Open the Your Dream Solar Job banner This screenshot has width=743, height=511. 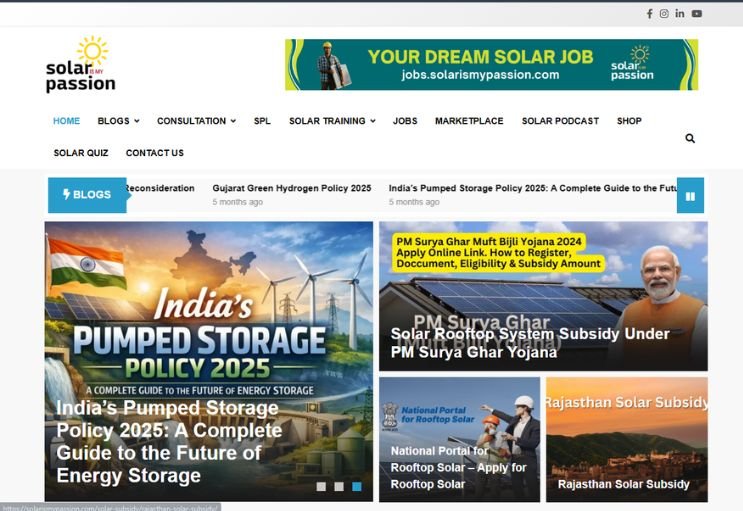[x=491, y=65]
